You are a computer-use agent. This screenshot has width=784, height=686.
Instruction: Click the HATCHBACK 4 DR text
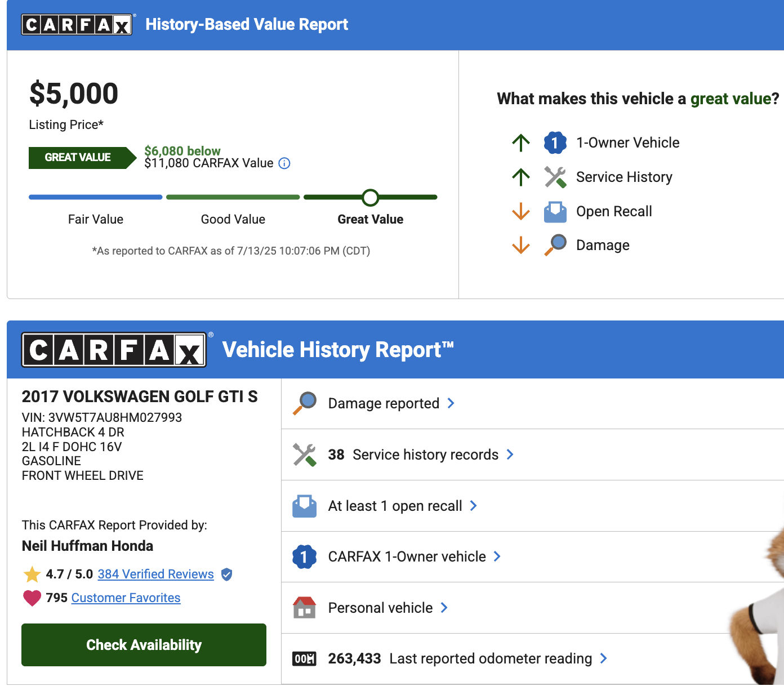tap(73, 432)
